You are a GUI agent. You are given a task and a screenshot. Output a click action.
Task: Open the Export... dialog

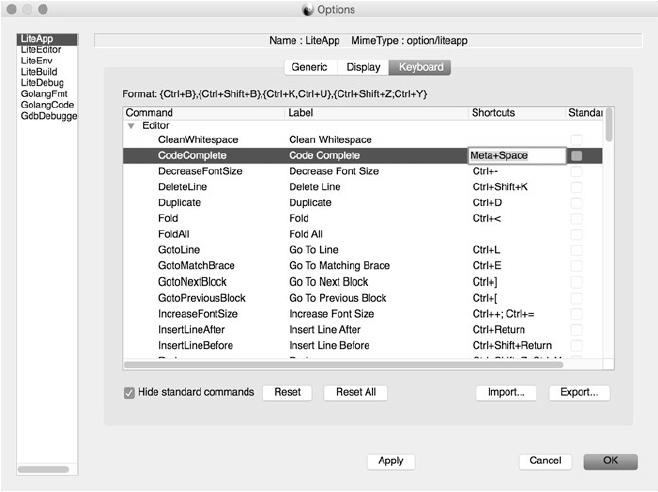point(579,393)
